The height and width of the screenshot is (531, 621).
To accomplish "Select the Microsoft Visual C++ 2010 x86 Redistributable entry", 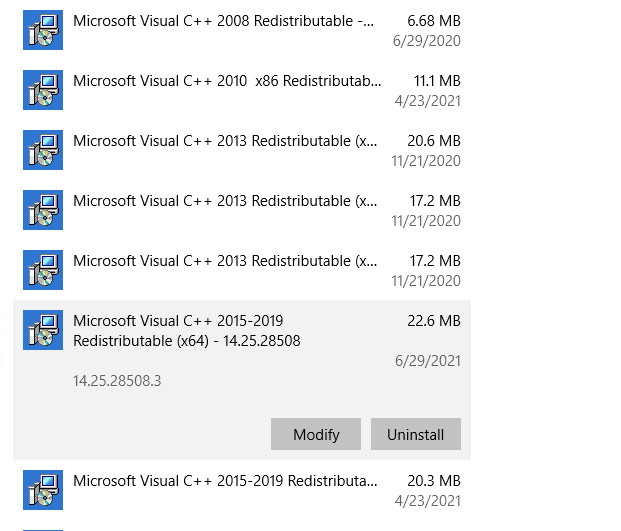I will 242,90.
